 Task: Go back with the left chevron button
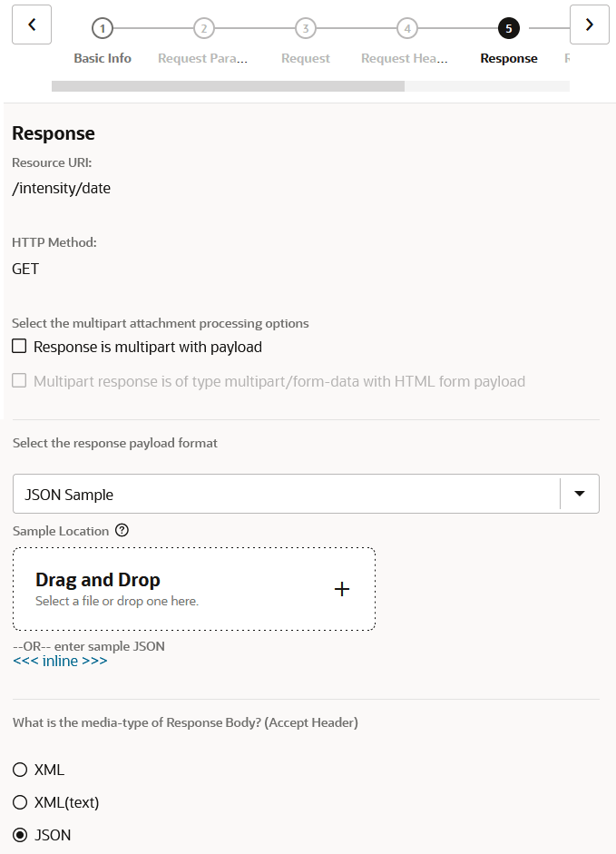[32, 25]
